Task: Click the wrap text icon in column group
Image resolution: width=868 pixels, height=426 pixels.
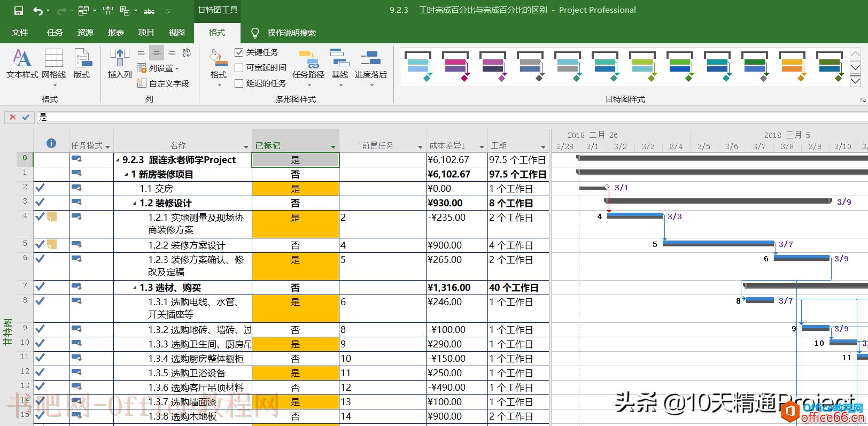Action: click(187, 52)
